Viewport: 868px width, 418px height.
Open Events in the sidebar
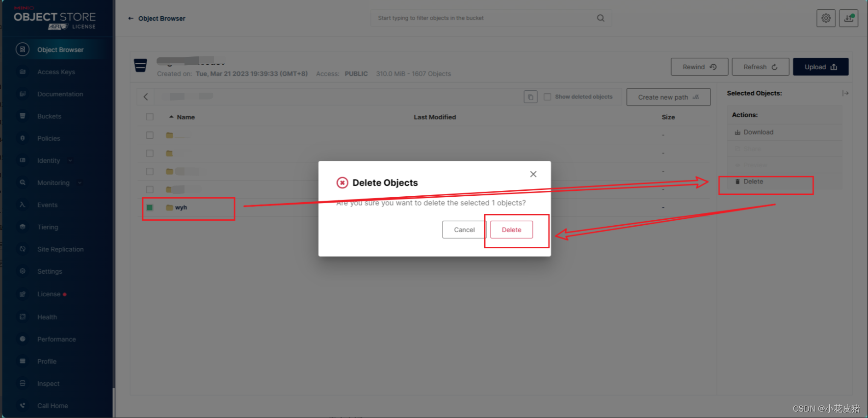pyautogui.click(x=47, y=205)
